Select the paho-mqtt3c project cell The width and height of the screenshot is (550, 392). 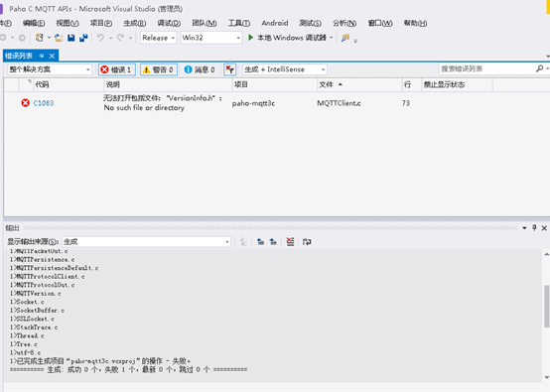point(253,103)
